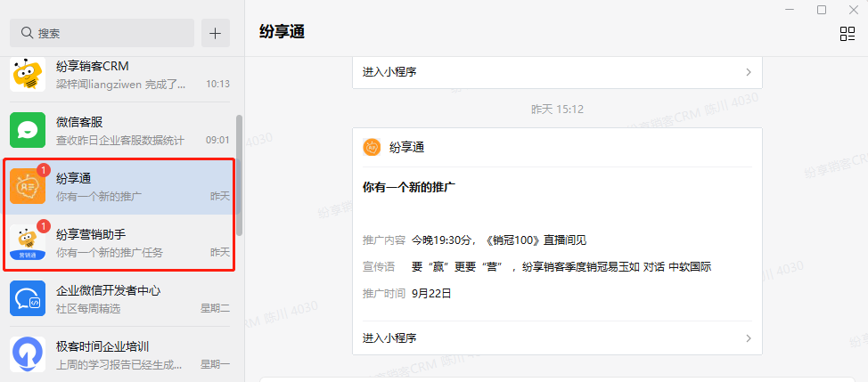Open the 企业微信开发者中心 conversation
The height and width of the screenshot is (382, 868).
tap(120, 298)
